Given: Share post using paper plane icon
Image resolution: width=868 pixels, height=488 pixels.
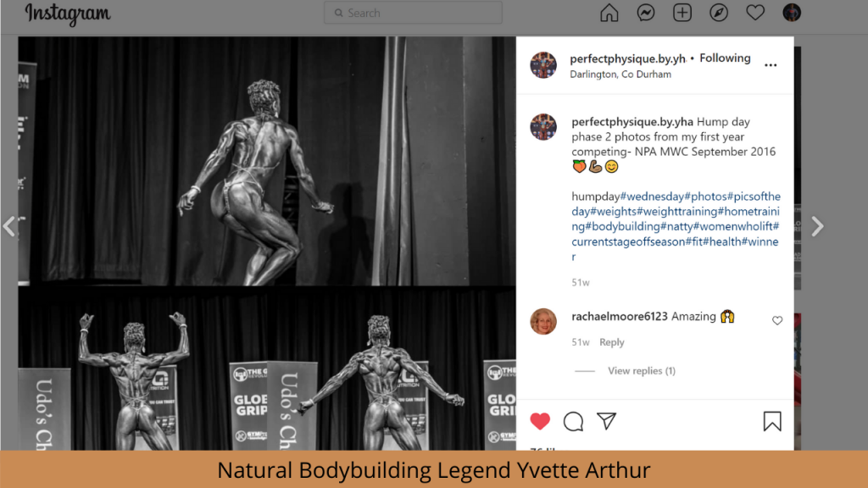Looking at the screenshot, I should click(x=606, y=421).
